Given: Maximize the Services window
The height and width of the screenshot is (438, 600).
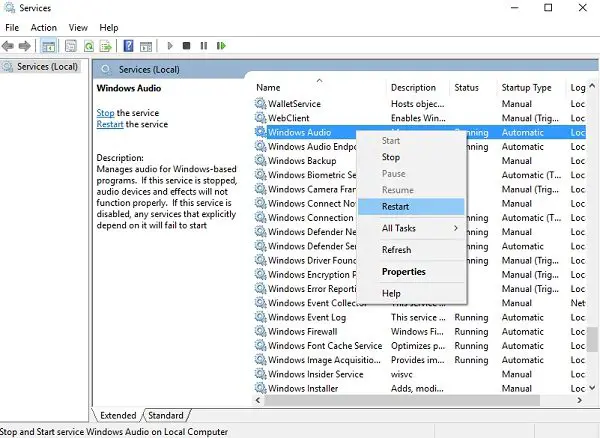Looking at the screenshot, I should click(548, 8).
